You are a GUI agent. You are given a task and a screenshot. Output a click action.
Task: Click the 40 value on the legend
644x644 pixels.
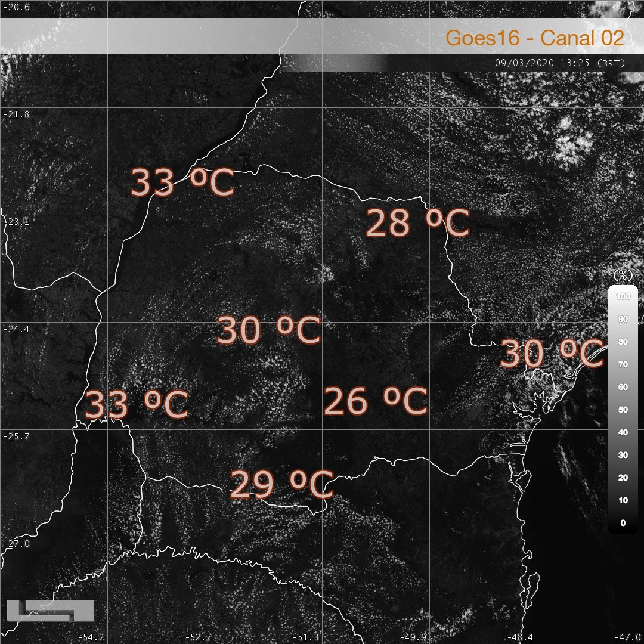click(x=623, y=432)
